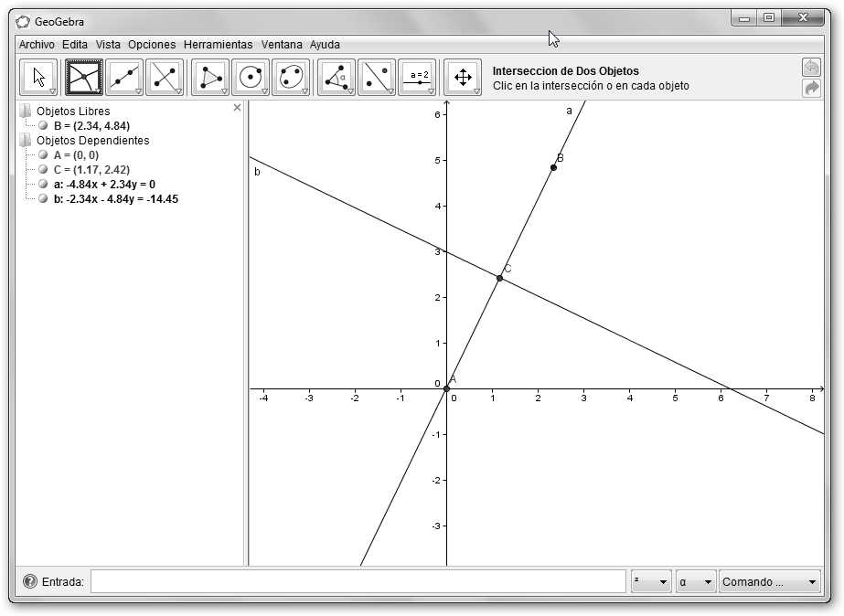Screen dimensions: 844x616
Task: Hide line a using its bullet
Action: click(x=43, y=184)
